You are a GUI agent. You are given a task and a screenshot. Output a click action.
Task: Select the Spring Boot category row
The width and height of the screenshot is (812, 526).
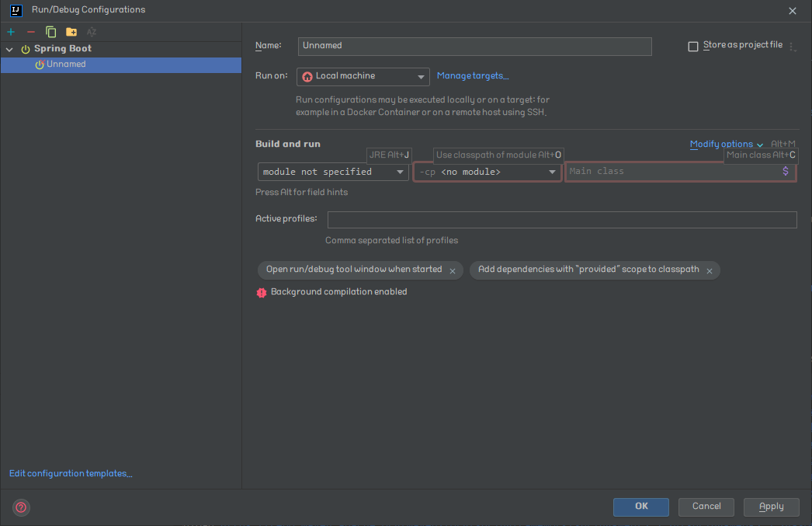click(121, 49)
